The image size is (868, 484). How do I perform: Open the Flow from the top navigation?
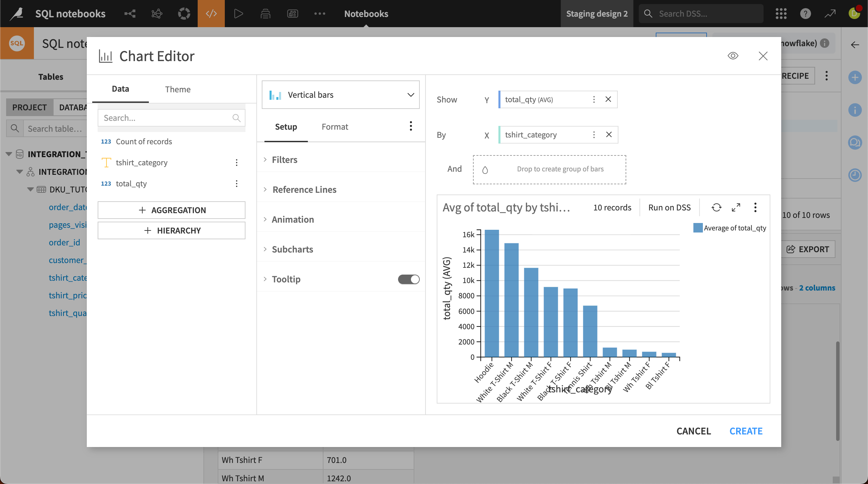pyautogui.click(x=130, y=14)
